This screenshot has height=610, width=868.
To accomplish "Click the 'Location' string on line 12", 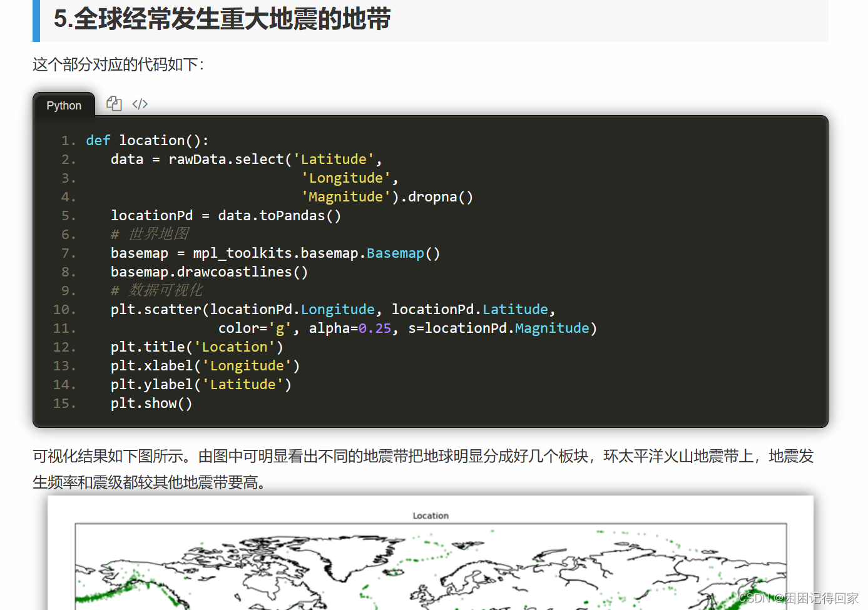I will click(235, 347).
